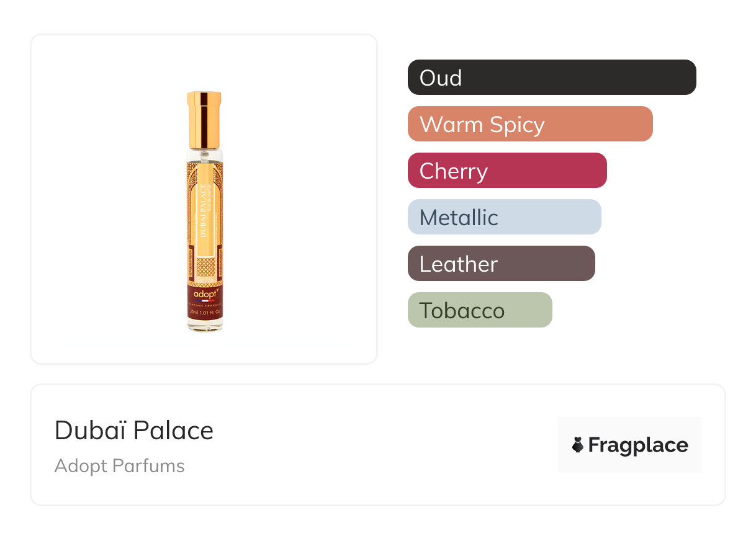This screenshot has height=536, width=756.
Task: Choose the Tobacco accord bar
Action: (x=479, y=310)
